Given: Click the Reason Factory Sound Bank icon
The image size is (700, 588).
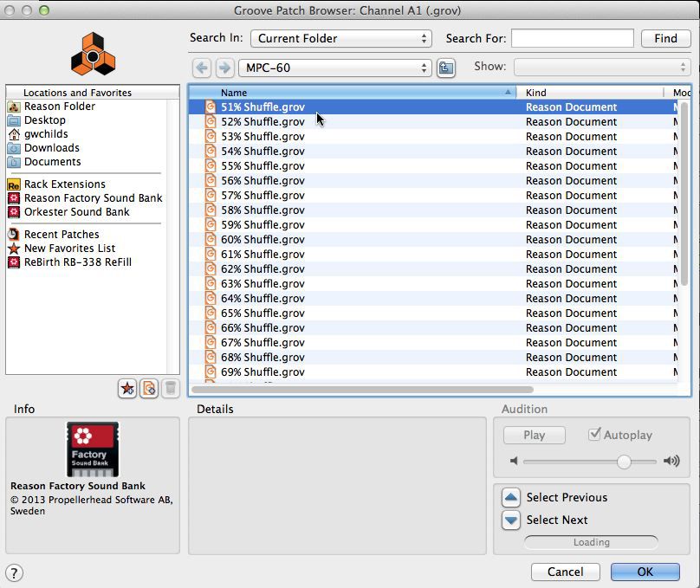Looking at the screenshot, I should pyautogui.click(x=14, y=198).
